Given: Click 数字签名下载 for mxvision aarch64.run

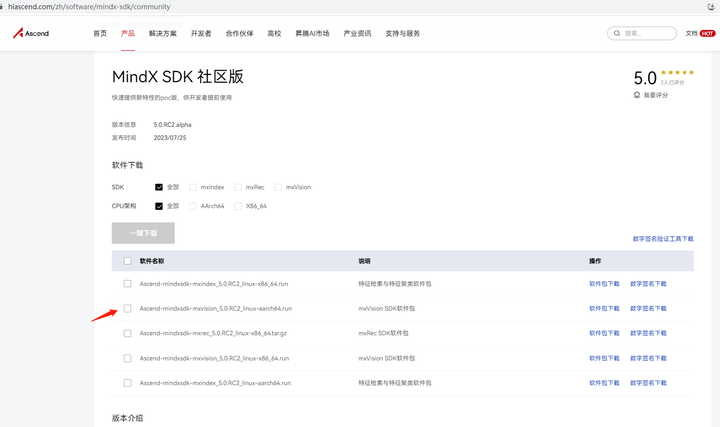Looking at the screenshot, I should 648,309.
